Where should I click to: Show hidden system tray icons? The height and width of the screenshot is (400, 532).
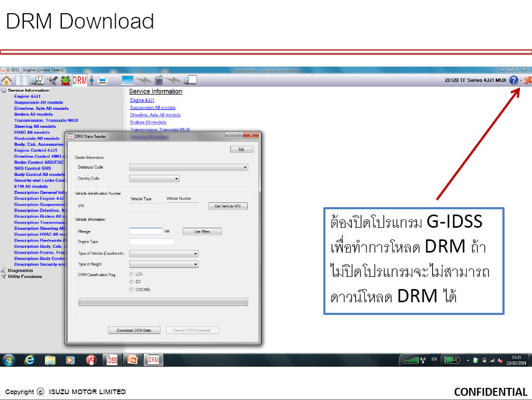coord(468,360)
